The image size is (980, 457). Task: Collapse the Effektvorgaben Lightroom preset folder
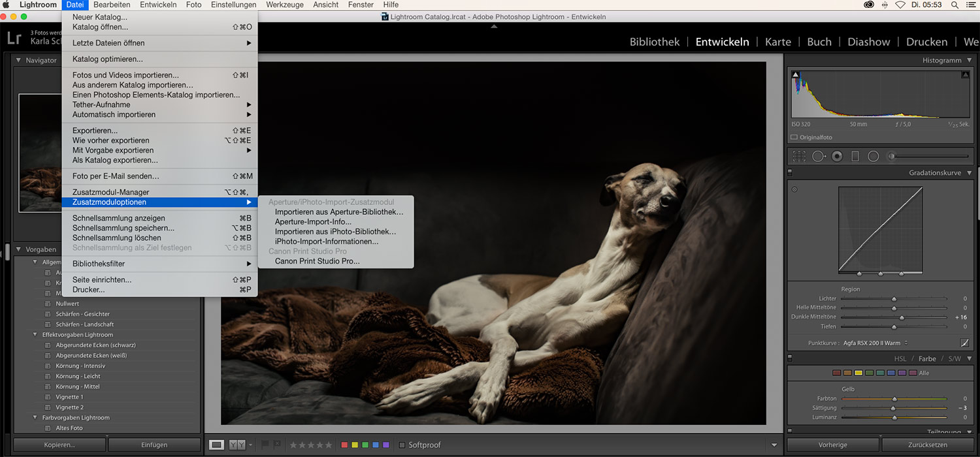point(35,335)
